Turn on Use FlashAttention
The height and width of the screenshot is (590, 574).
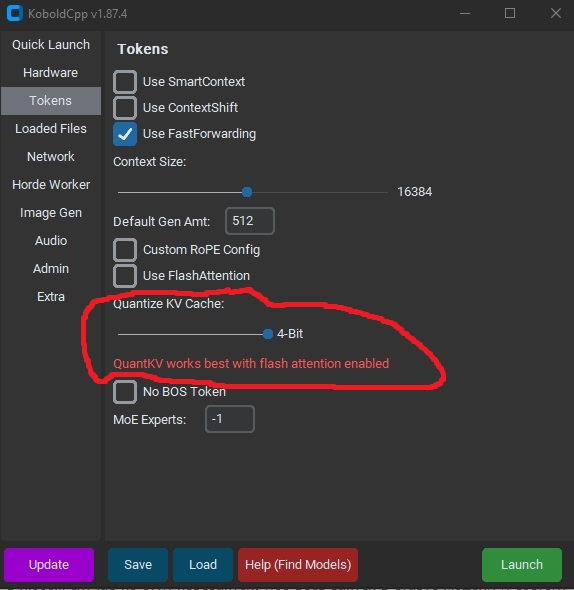click(x=125, y=276)
